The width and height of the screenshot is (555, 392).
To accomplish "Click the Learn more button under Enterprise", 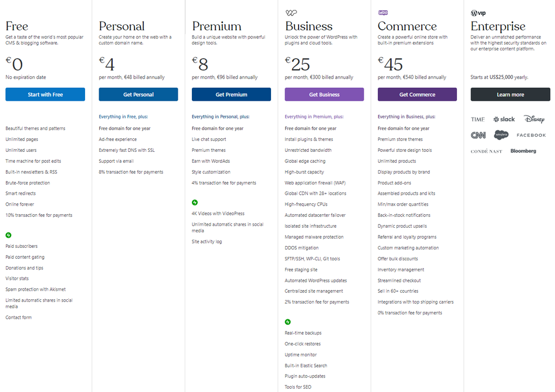I will tap(510, 94).
